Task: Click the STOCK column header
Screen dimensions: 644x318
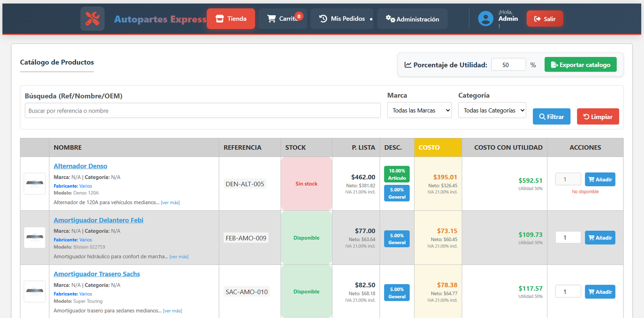Action: [x=306, y=148]
